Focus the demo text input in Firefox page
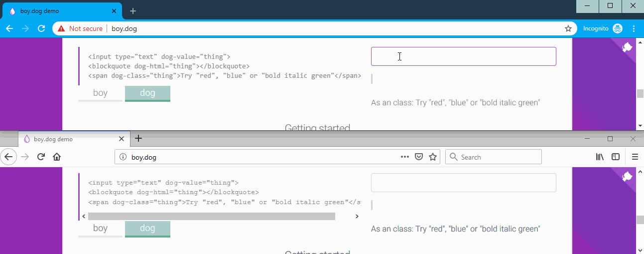The width and height of the screenshot is (644, 254). 463,183
